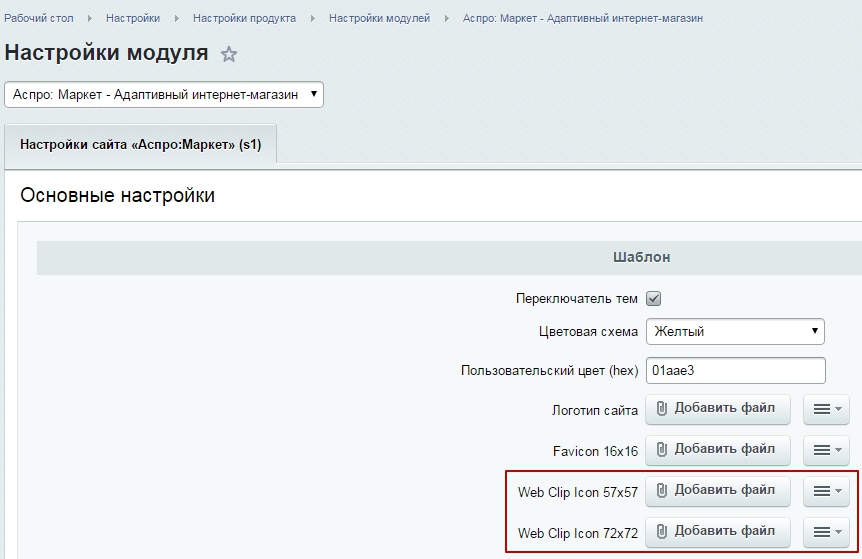Click the last breadcrumb Аспро: Маркет link
This screenshot has width=862, height=559.
583,18
